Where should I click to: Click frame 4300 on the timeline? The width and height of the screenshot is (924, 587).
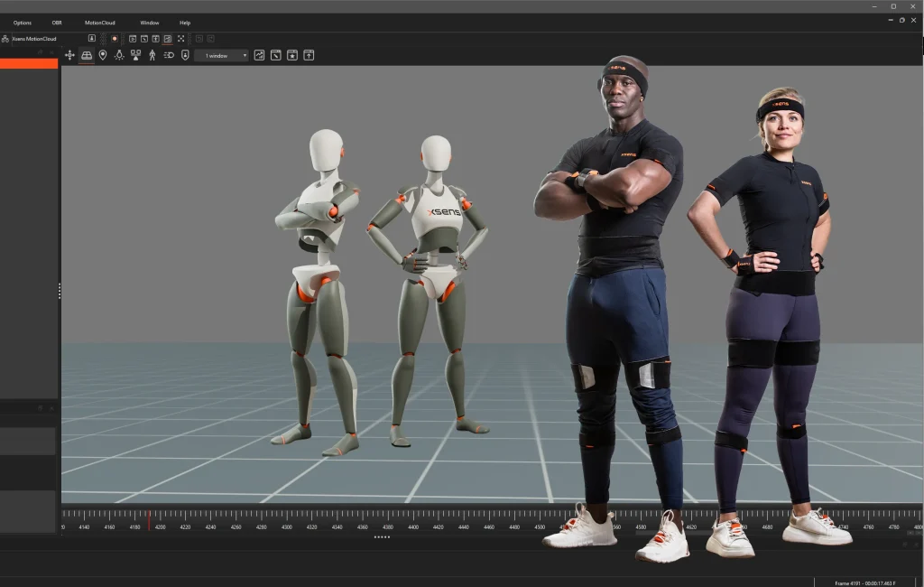coord(286,526)
